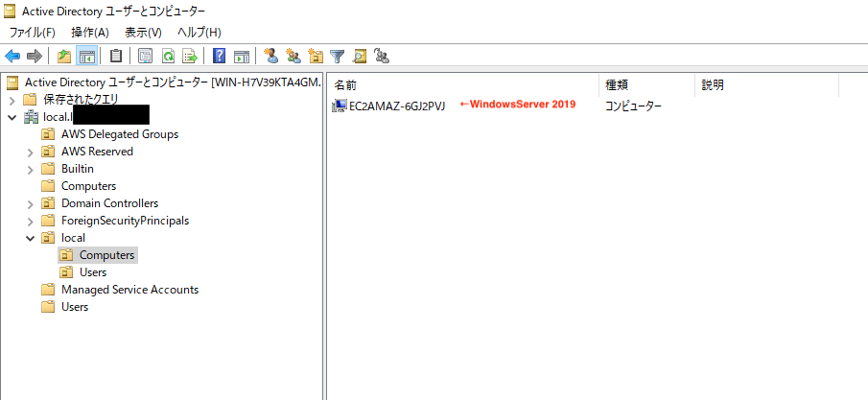
Task: Expand the Builtin node
Action: coord(31,169)
